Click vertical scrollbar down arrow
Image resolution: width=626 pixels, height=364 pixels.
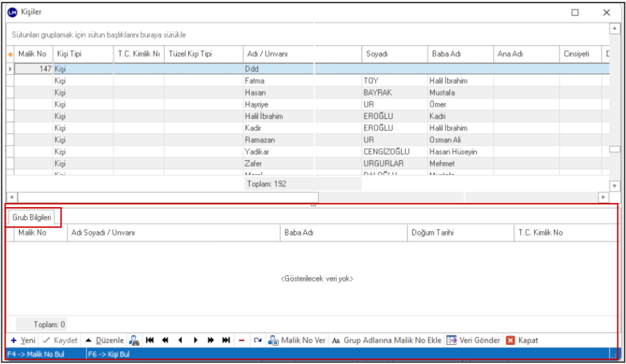[x=614, y=186]
